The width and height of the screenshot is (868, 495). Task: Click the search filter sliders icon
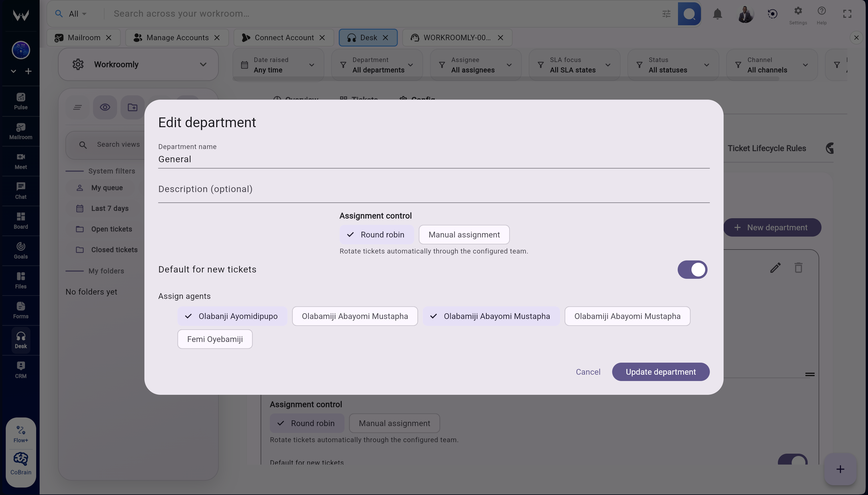666,14
